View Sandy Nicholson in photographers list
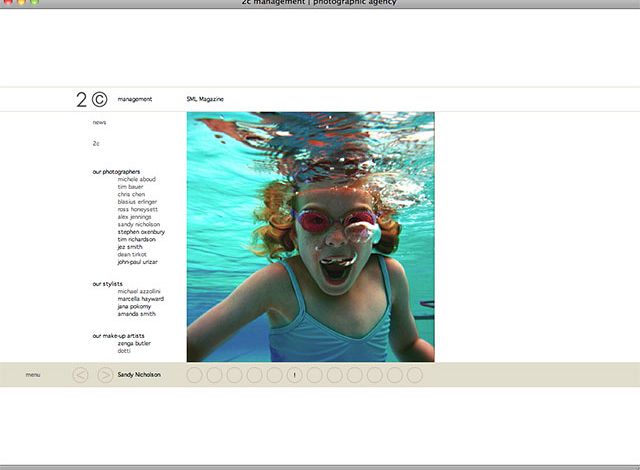Screen dimensions: 640x470 [138, 224]
